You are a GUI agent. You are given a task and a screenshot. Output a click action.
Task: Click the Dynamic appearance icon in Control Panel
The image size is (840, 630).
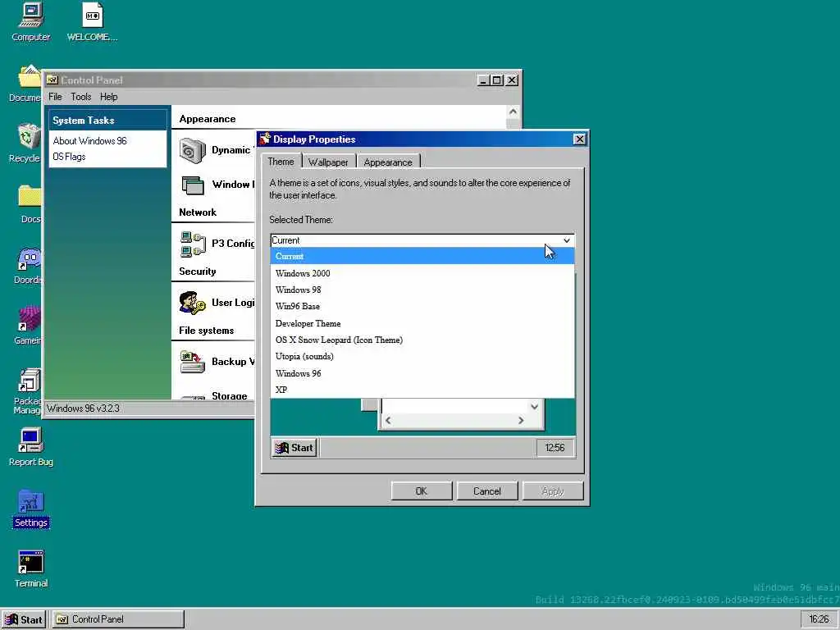192,151
